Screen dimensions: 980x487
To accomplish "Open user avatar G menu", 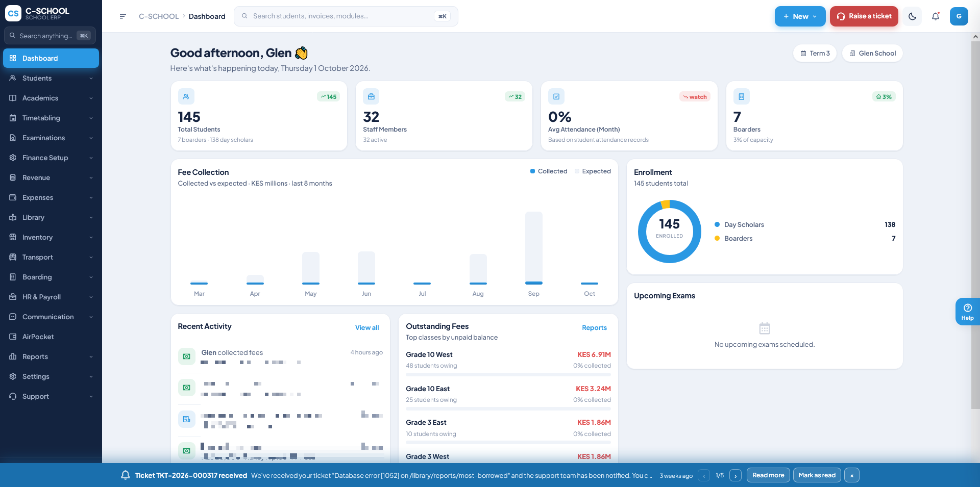I will (x=959, y=16).
